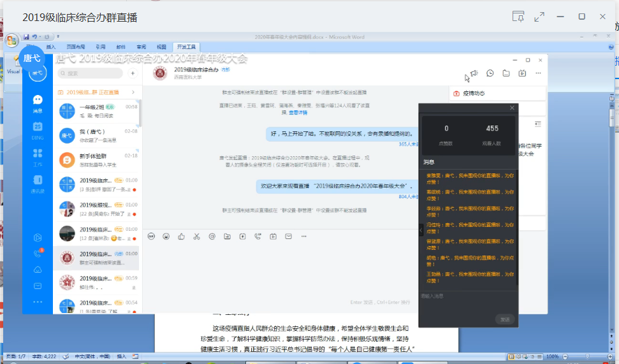Viewport: 619px width, 364px height.
Task: Open the chat history clock icon
Action: [x=490, y=73]
